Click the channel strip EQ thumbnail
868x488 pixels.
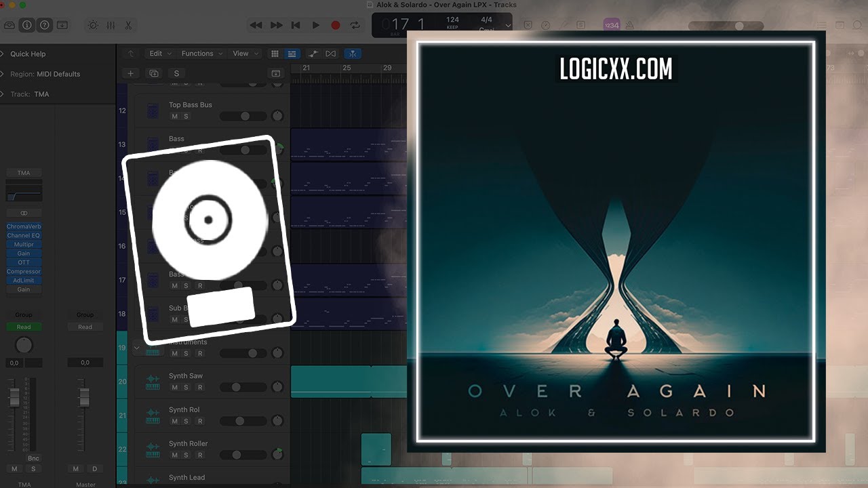[x=24, y=192]
